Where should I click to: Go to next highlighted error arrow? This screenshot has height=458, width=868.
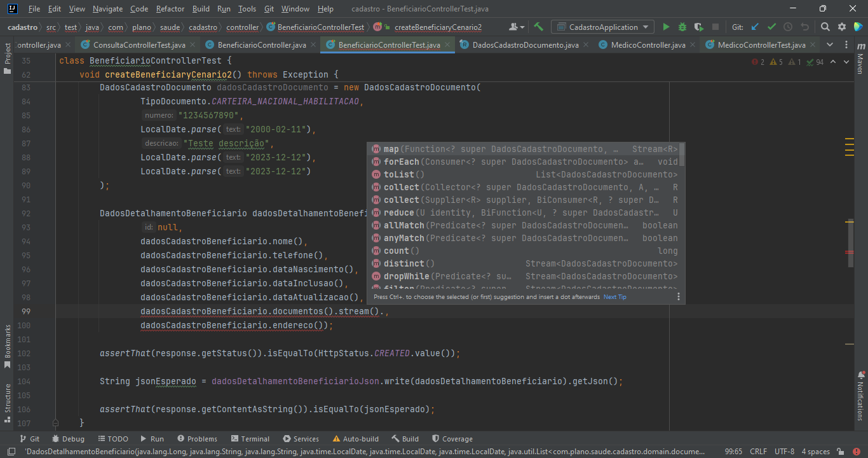pos(847,62)
